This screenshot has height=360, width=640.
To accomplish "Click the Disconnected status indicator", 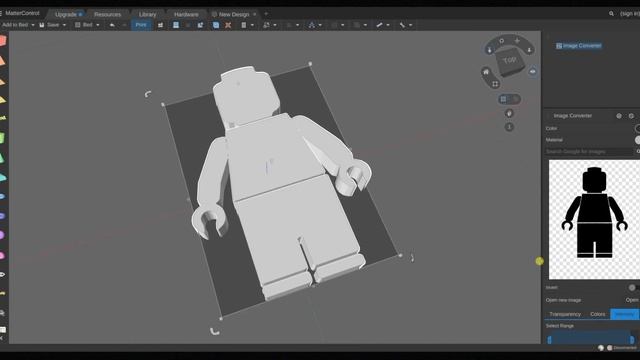I will (x=622, y=348).
